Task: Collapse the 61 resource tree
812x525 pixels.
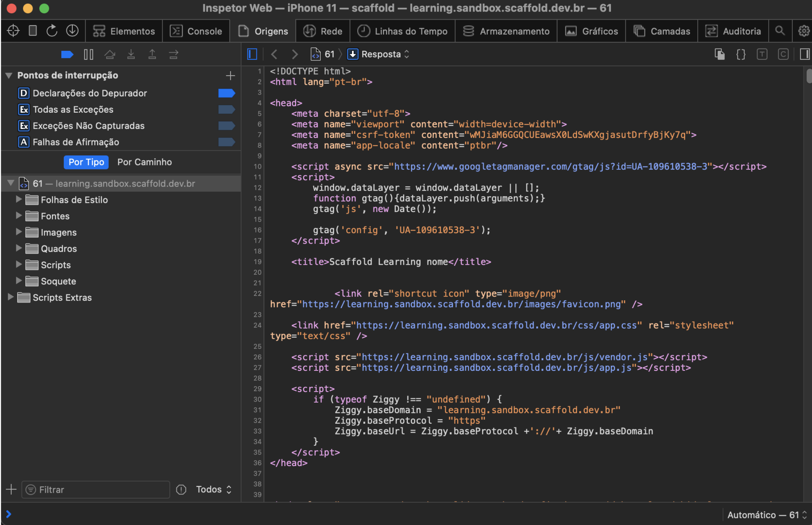Action: click(11, 183)
